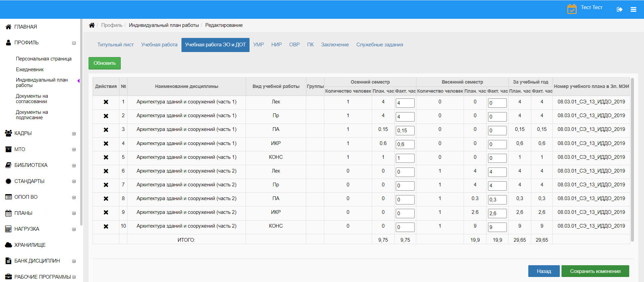Open Документы на согласовании link
Image resolution: width=644 pixels, height=282 pixels.
tap(32, 99)
